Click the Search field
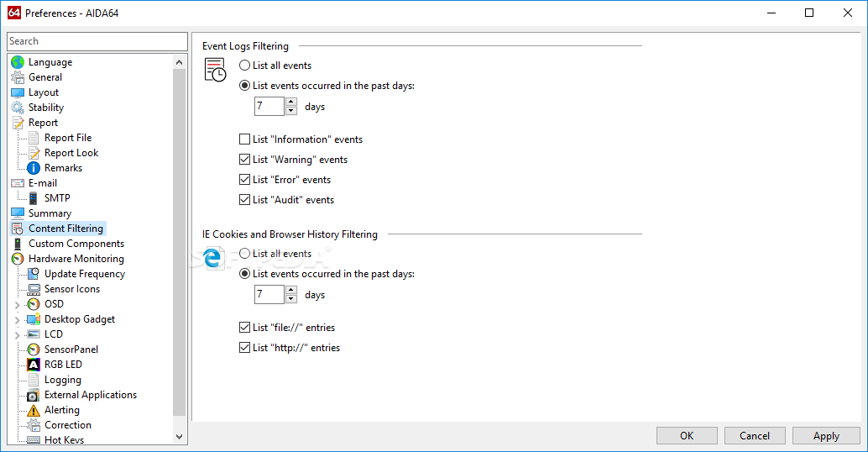The width and height of the screenshot is (868, 452). (x=97, y=41)
